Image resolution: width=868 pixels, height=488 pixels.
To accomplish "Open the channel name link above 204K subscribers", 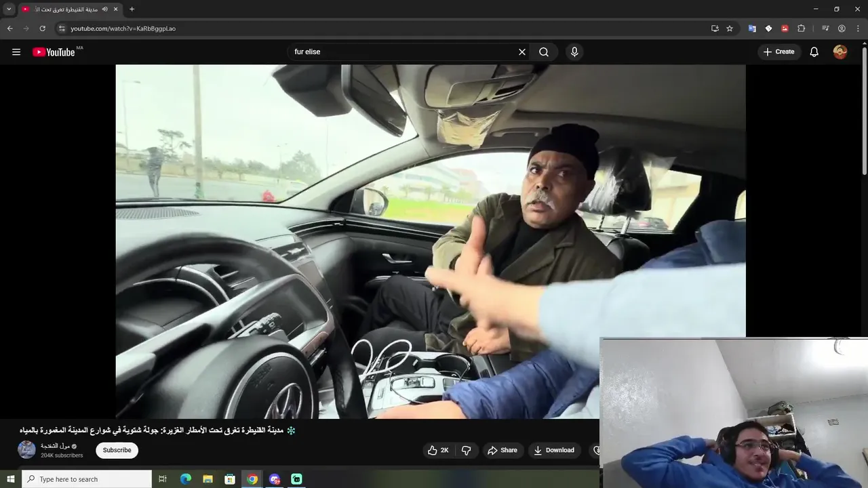I will pos(56,446).
